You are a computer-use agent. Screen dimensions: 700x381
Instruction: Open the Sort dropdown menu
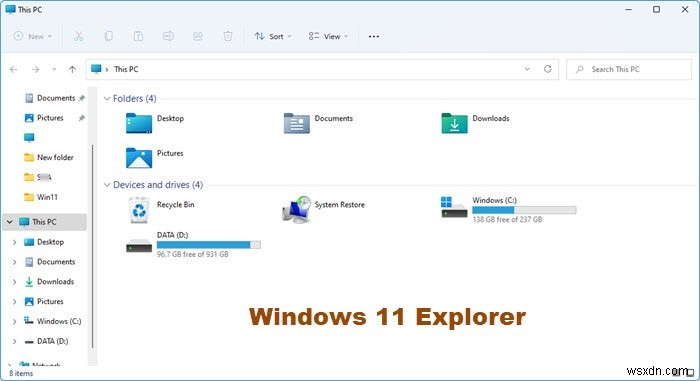273,36
